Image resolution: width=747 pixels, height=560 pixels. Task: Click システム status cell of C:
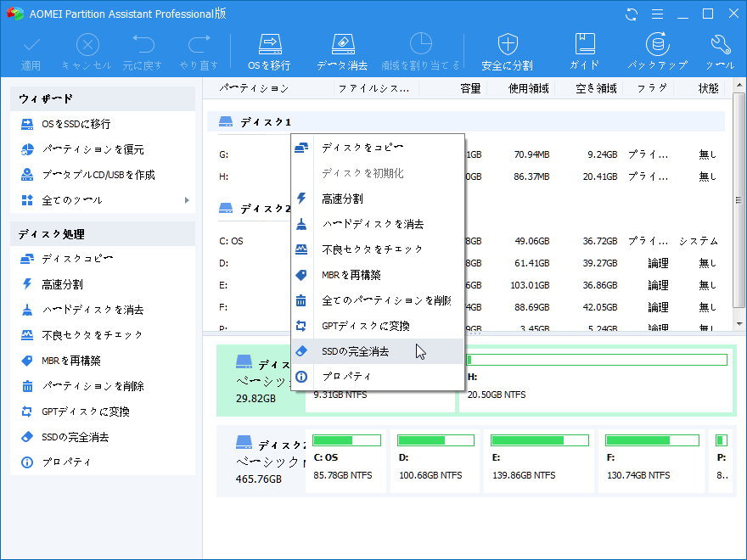[x=698, y=241]
